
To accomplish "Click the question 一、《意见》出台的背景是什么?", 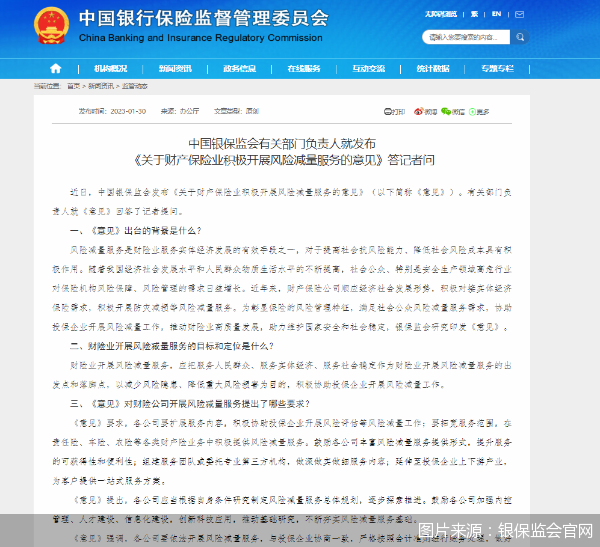I will click(136, 231).
